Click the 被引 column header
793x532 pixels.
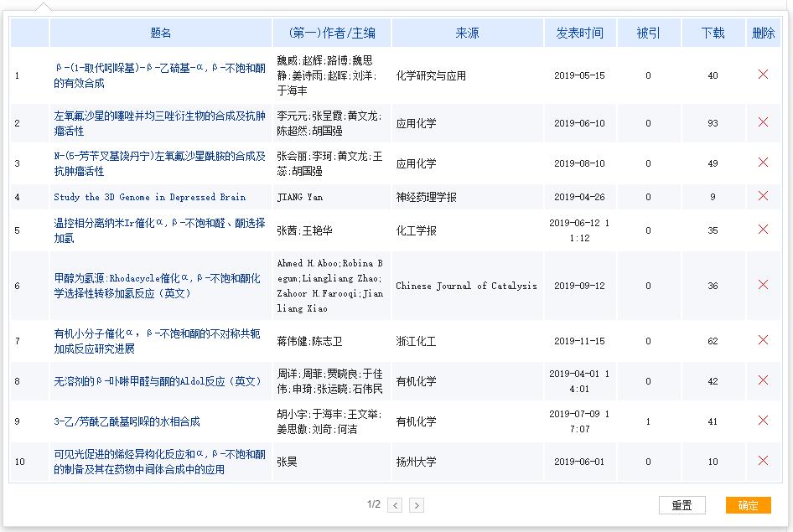[x=647, y=33]
